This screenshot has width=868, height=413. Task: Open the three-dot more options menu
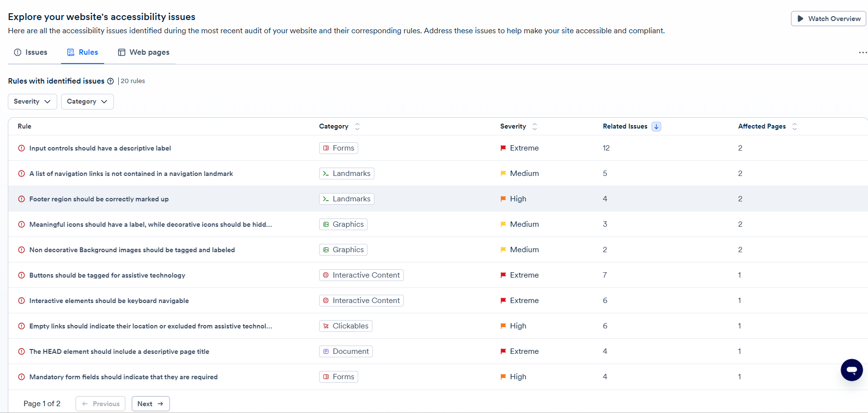click(863, 52)
